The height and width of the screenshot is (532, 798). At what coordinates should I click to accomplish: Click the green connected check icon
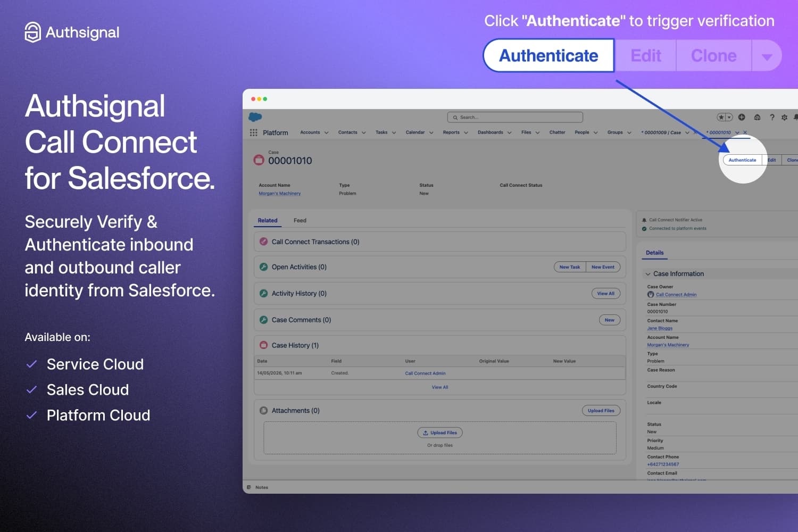(x=644, y=229)
